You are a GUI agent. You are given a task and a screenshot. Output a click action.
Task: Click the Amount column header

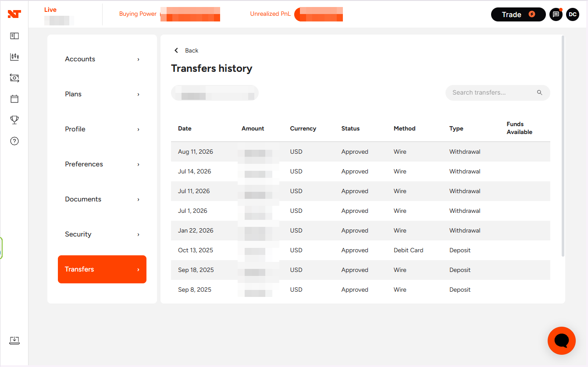pyautogui.click(x=253, y=128)
